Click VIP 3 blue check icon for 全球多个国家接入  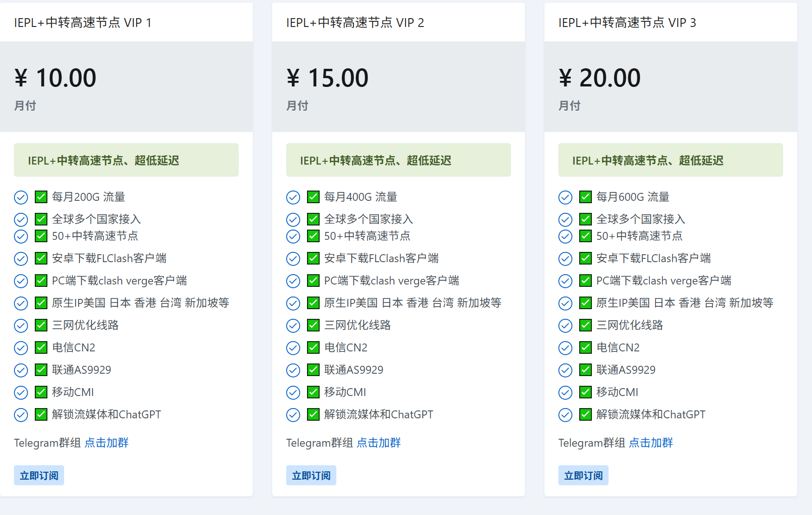coord(565,219)
